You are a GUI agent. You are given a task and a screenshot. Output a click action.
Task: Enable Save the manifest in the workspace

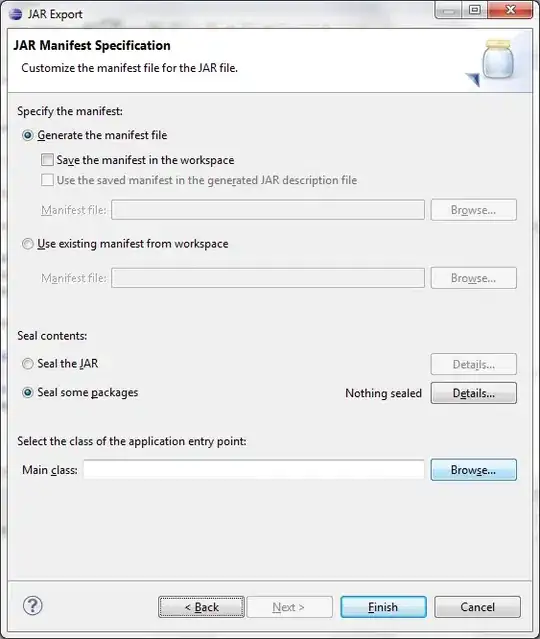point(47,160)
